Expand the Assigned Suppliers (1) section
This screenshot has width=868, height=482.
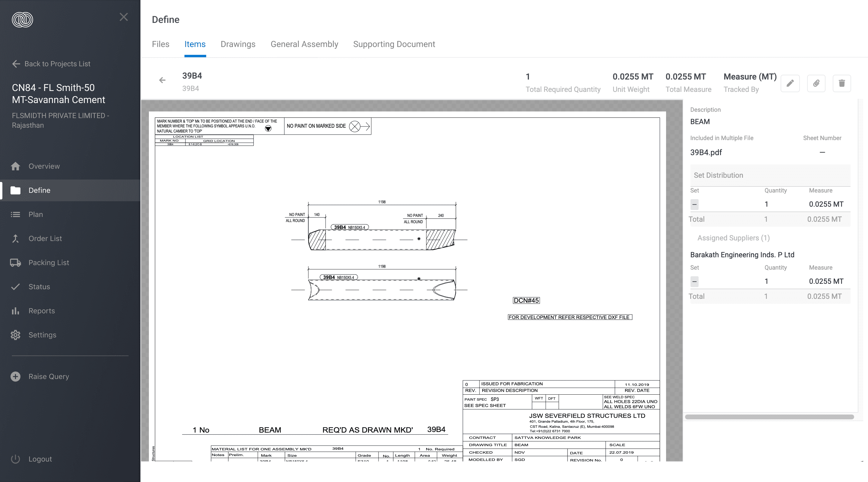coord(733,238)
